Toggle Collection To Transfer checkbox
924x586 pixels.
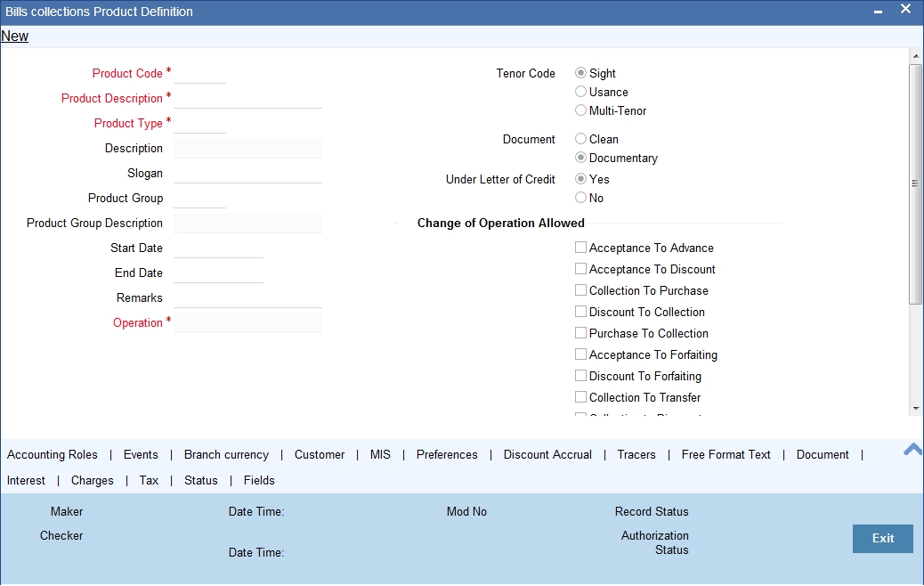pos(580,397)
